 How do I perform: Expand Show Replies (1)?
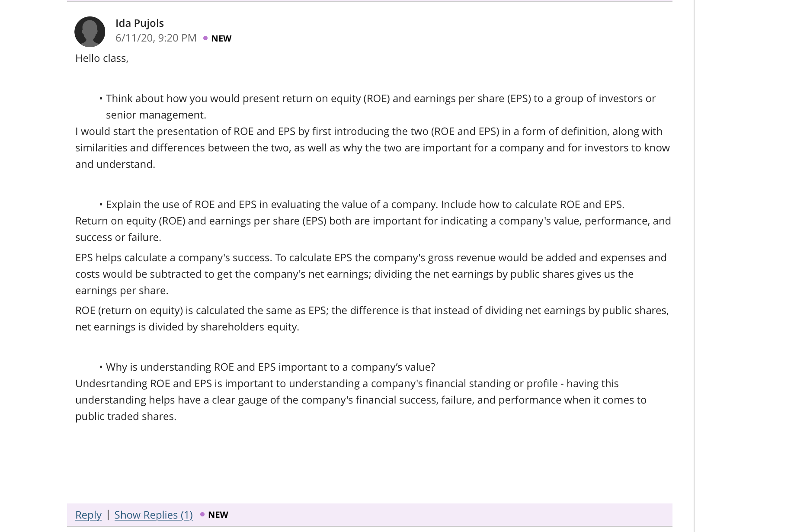click(154, 515)
